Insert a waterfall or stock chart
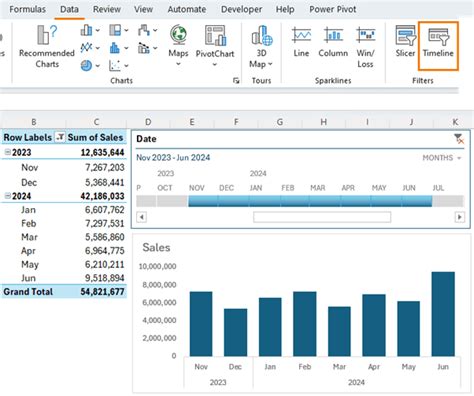The height and width of the screenshot is (396, 474). tap(144, 30)
